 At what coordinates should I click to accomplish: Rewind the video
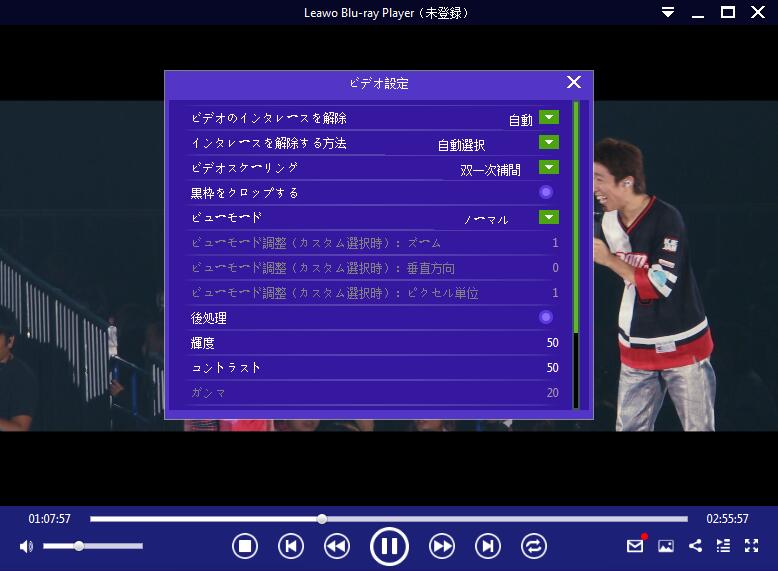[337, 546]
